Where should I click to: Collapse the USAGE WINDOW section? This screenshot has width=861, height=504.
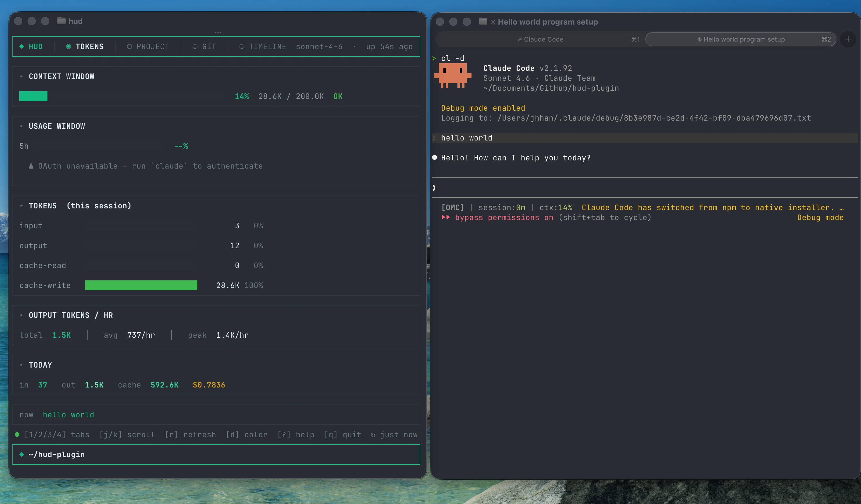point(22,126)
